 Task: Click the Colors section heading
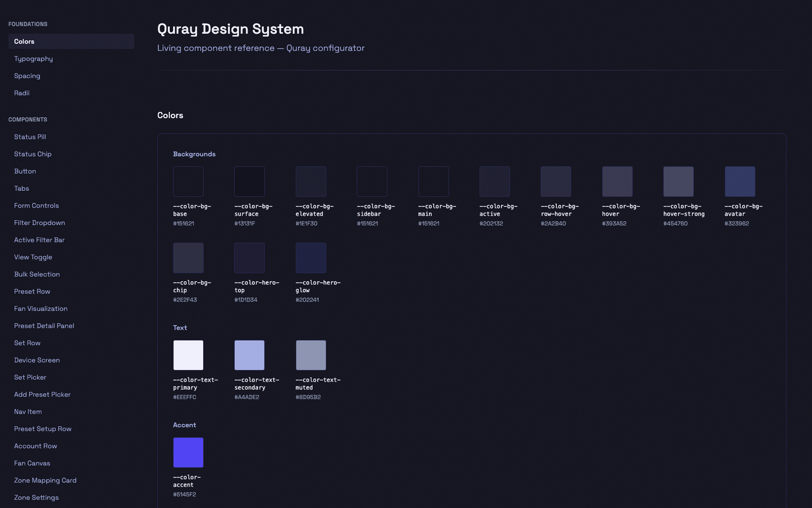click(x=170, y=115)
